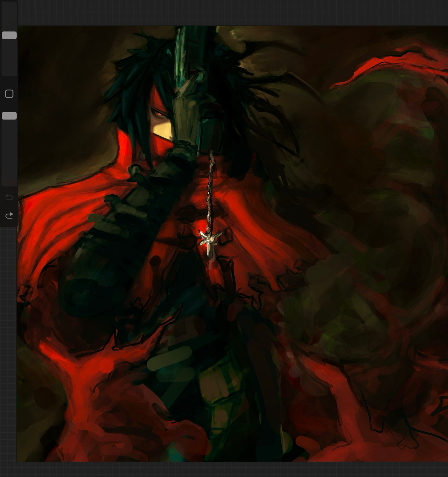Click the character's red eye on canvas
Image resolution: width=448 pixels, height=477 pixels.
159,114
